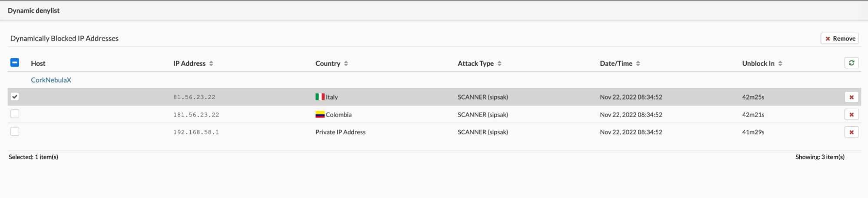The height and width of the screenshot is (198, 868).
Task: Open the CorkNebulaX host link
Action: tap(51, 80)
